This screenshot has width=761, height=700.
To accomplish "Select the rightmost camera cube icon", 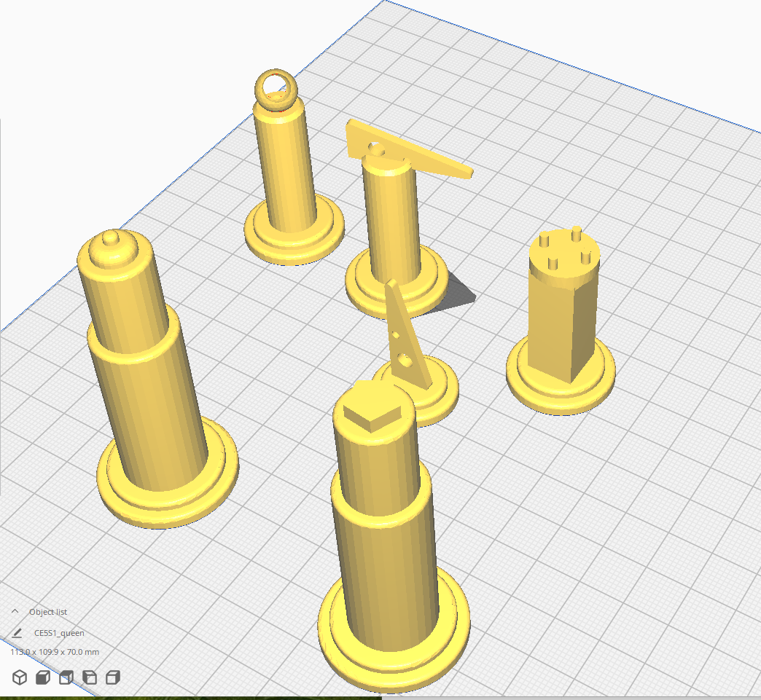I will (x=112, y=677).
